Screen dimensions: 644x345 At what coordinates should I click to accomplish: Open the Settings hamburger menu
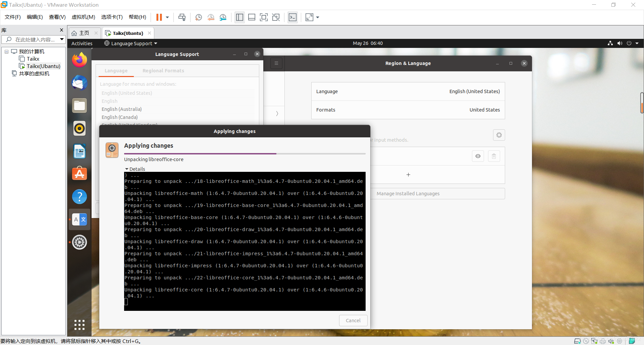[276, 63]
